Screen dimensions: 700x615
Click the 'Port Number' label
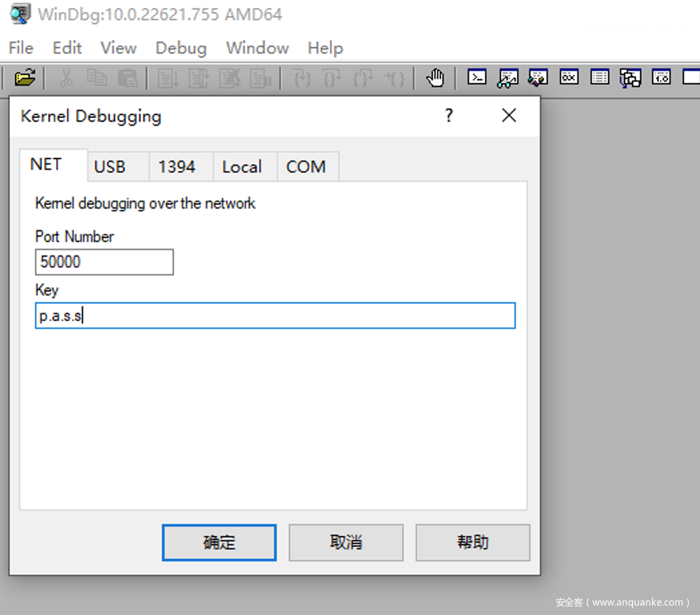point(75,237)
